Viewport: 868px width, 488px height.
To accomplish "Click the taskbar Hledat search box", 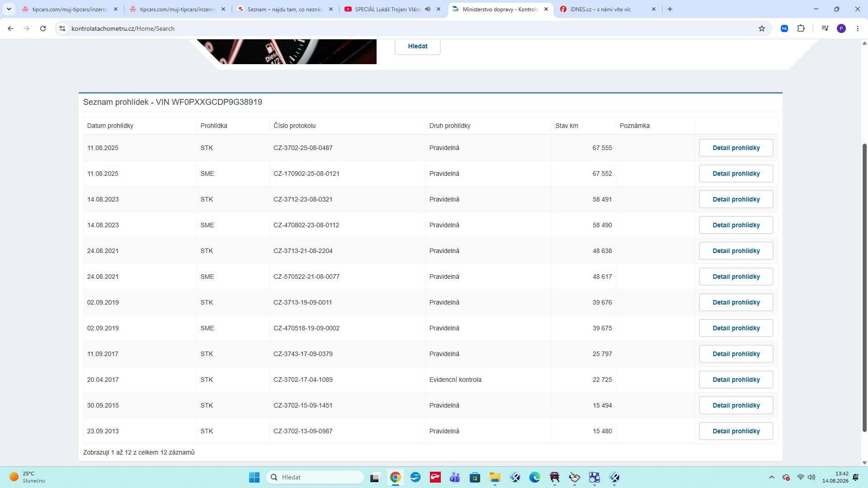I will coord(315,477).
